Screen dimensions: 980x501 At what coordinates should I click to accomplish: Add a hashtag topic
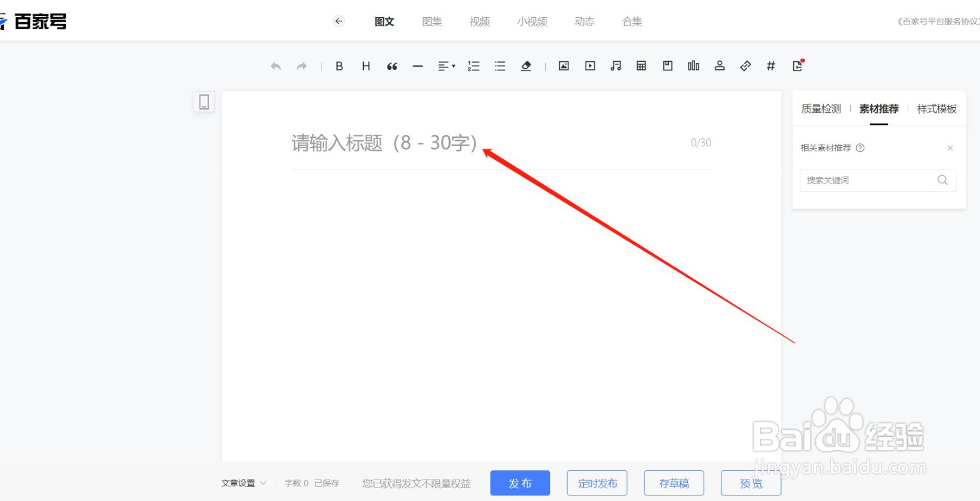[x=771, y=66]
